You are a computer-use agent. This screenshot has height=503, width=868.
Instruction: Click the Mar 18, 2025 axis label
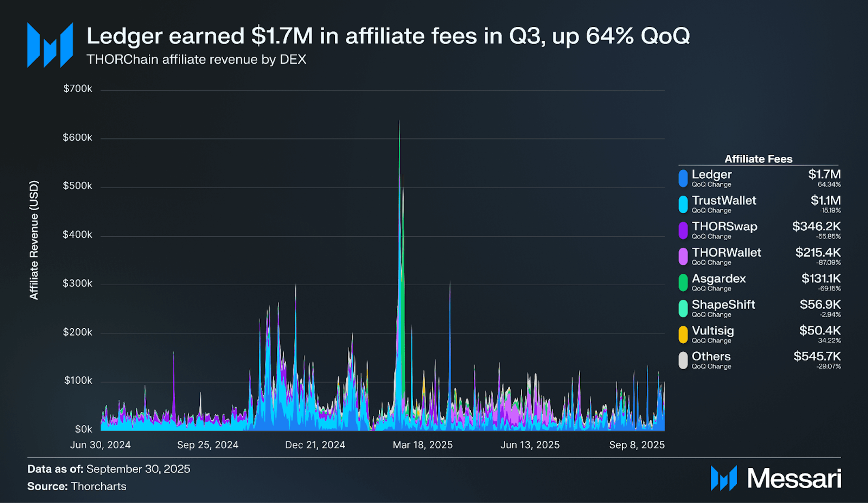click(x=422, y=445)
